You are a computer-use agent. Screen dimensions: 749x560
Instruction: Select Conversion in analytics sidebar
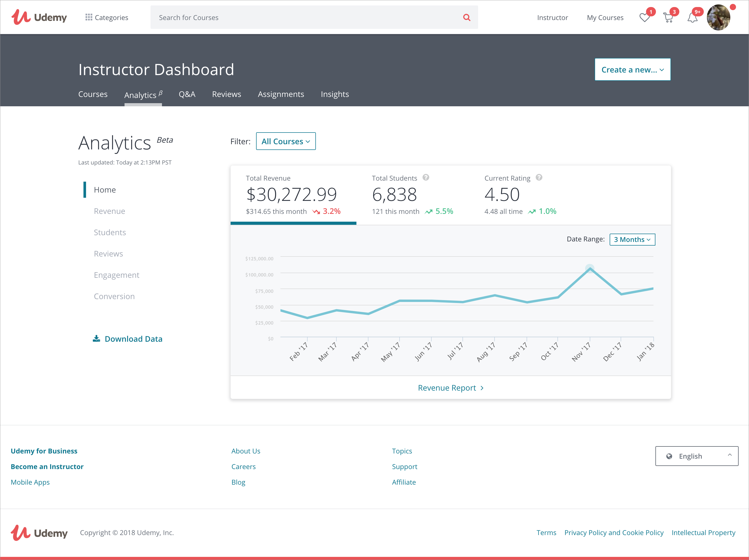tap(114, 297)
